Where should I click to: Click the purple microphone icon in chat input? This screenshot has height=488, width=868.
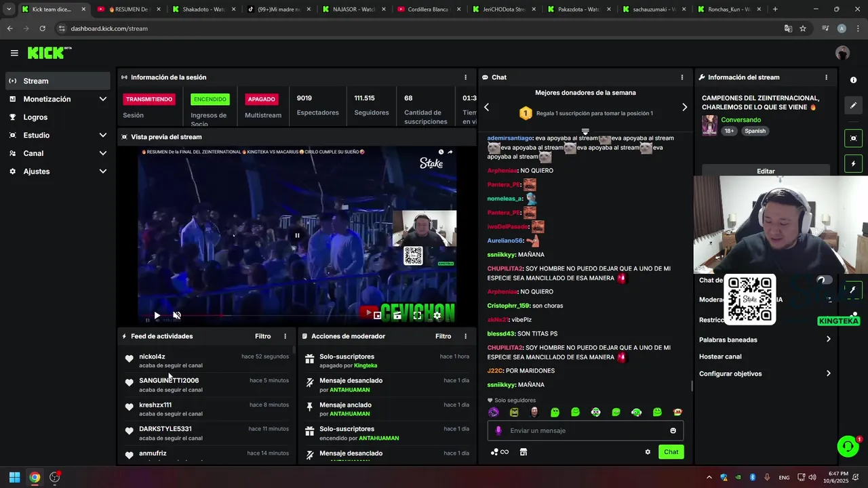(x=498, y=430)
